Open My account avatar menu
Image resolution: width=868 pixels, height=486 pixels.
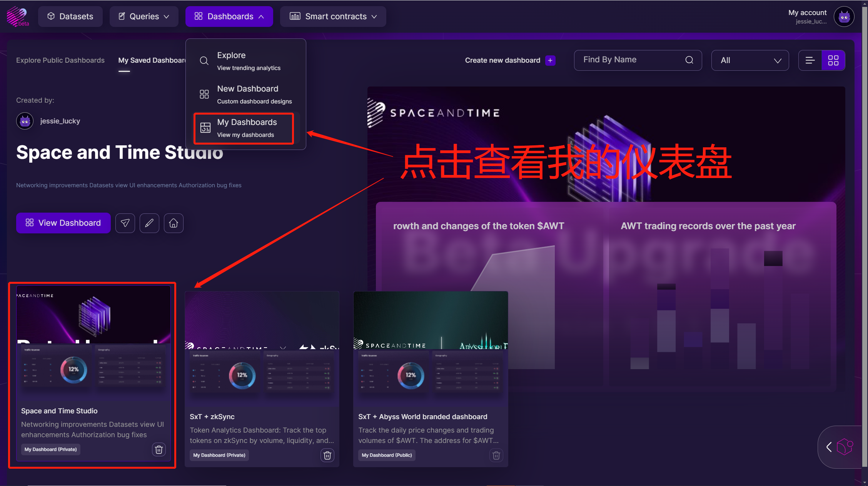(844, 17)
